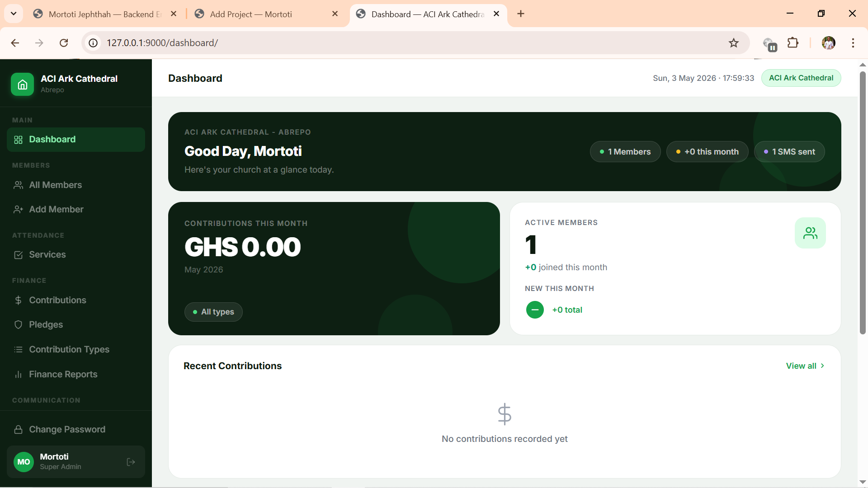
Task: Expand the tab search dropdown arrow
Action: point(14,14)
